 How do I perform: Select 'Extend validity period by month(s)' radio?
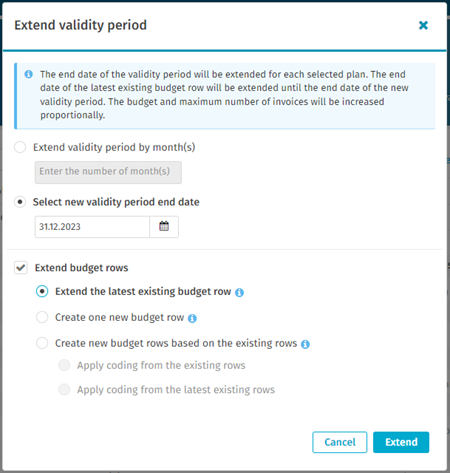click(x=20, y=147)
